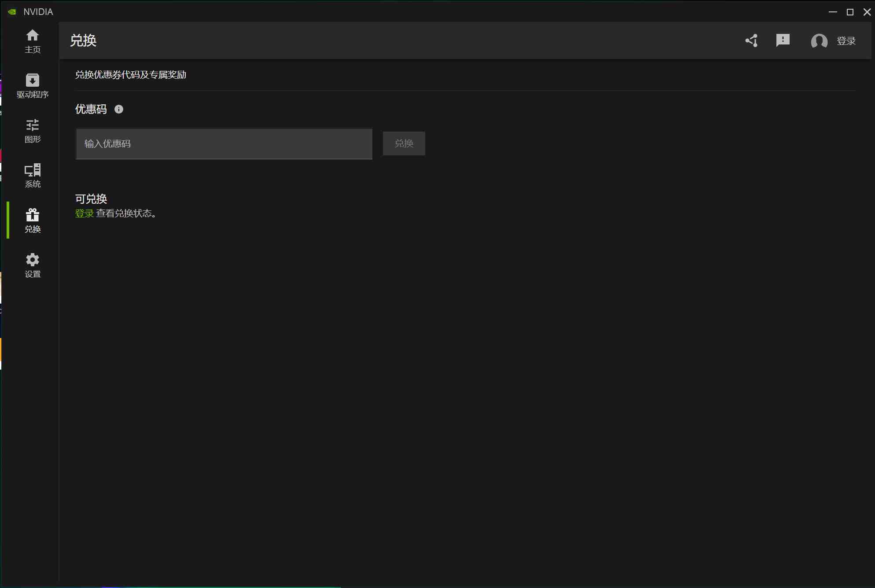Screen dimensions: 875x588
Task: Open the 主页 home section
Action: tap(33, 41)
